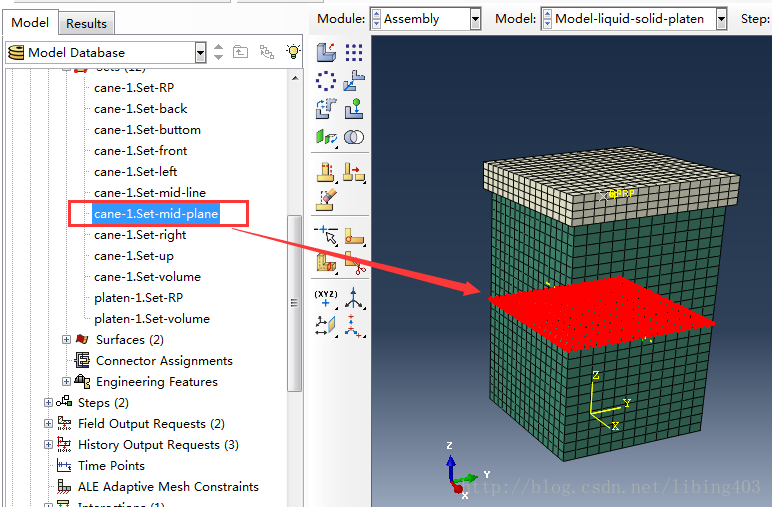Select cane-1.Set-RP in the tree
Screen dimensions: 772x507
(x=134, y=88)
